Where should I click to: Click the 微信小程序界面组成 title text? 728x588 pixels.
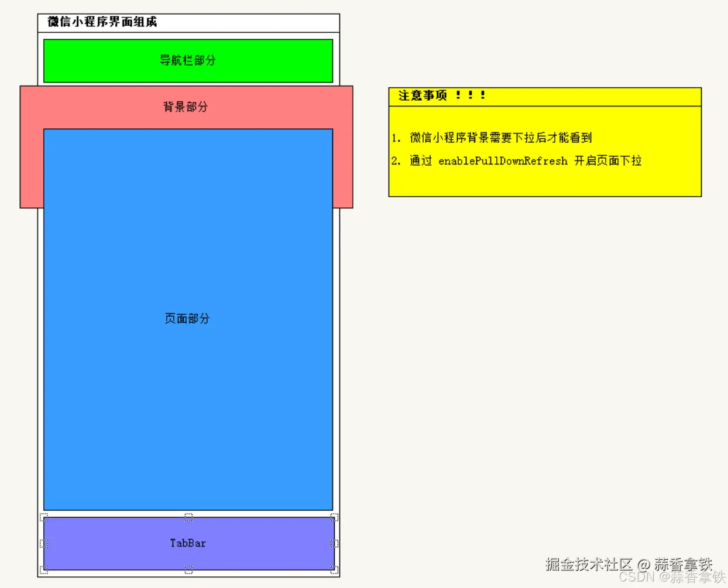point(102,22)
